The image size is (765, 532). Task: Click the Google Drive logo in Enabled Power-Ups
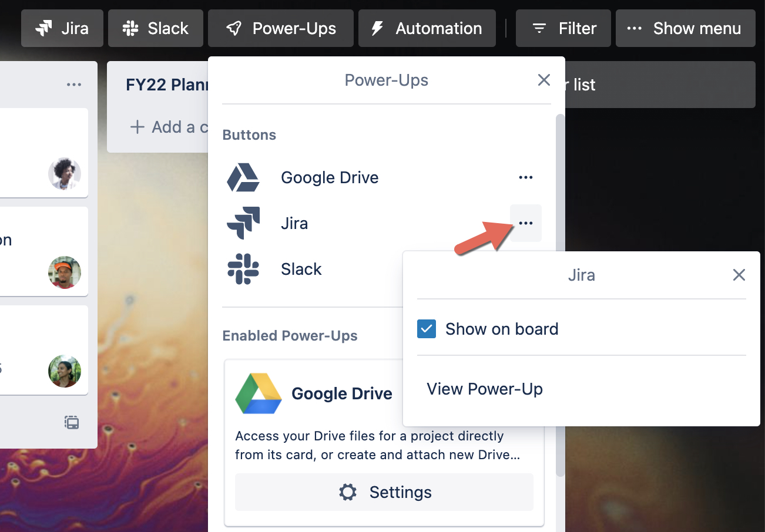coord(258,393)
